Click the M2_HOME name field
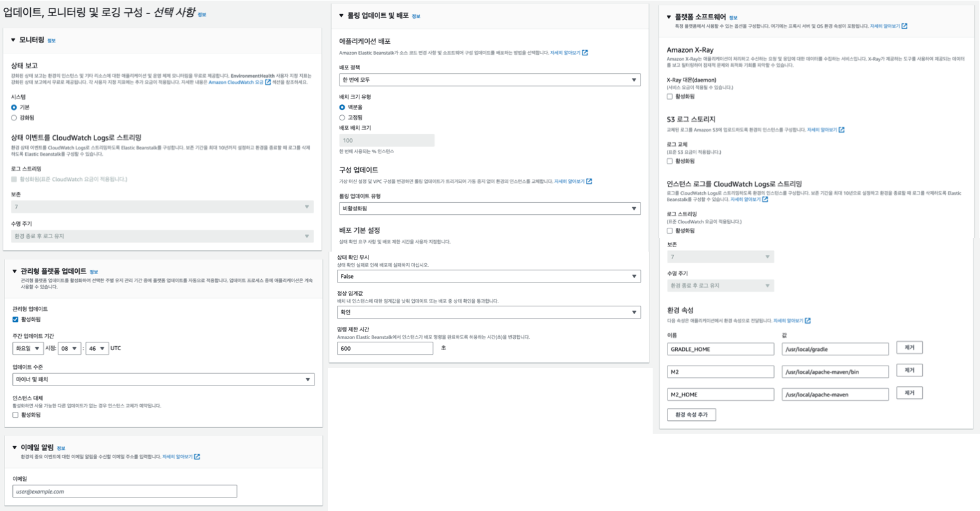Screen dimensions: 980x511 tap(721, 394)
